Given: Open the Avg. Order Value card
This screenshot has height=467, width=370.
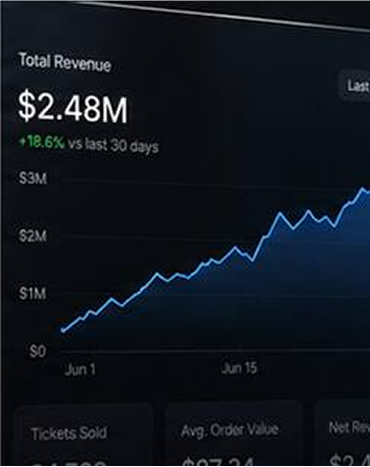Looking at the screenshot, I should click(233, 434).
